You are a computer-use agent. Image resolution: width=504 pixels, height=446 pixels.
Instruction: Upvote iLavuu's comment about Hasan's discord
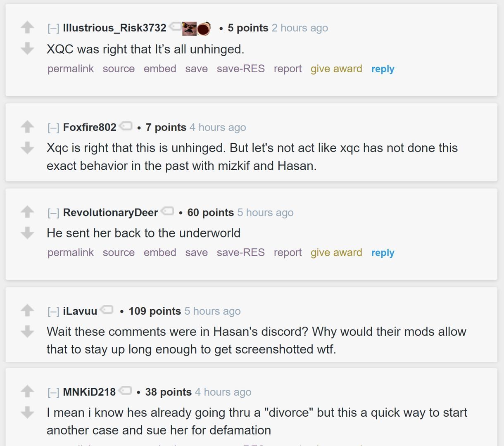click(x=27, y=310)
